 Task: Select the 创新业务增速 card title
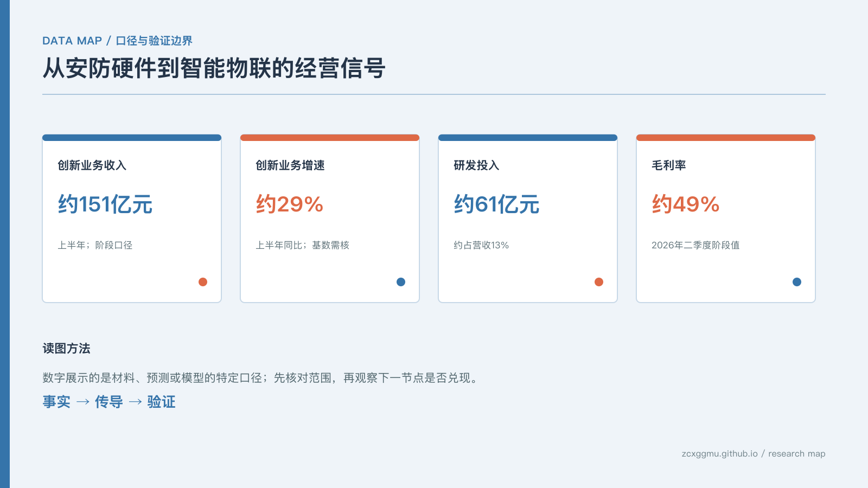point(290,165)
